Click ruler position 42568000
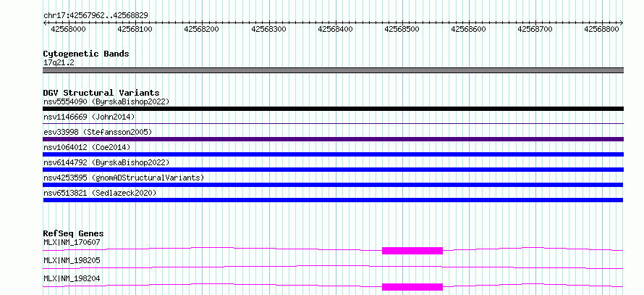Viewport: 644px width, 295px height. tap(69, 29)
